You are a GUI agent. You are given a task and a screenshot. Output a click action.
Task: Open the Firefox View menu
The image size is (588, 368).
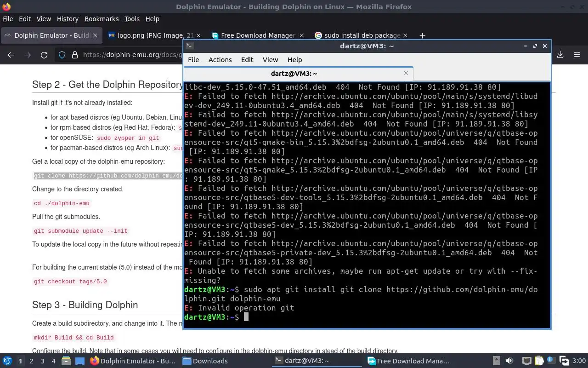point(44,19)
